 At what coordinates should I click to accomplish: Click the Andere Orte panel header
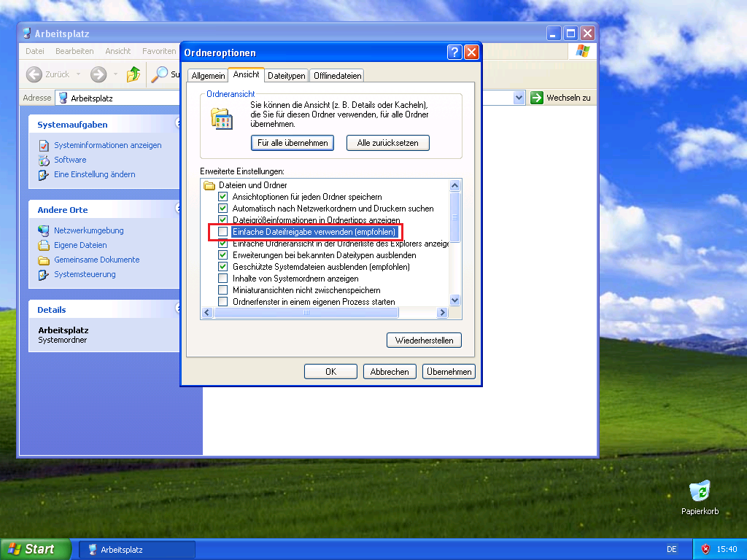pos(104,209)
